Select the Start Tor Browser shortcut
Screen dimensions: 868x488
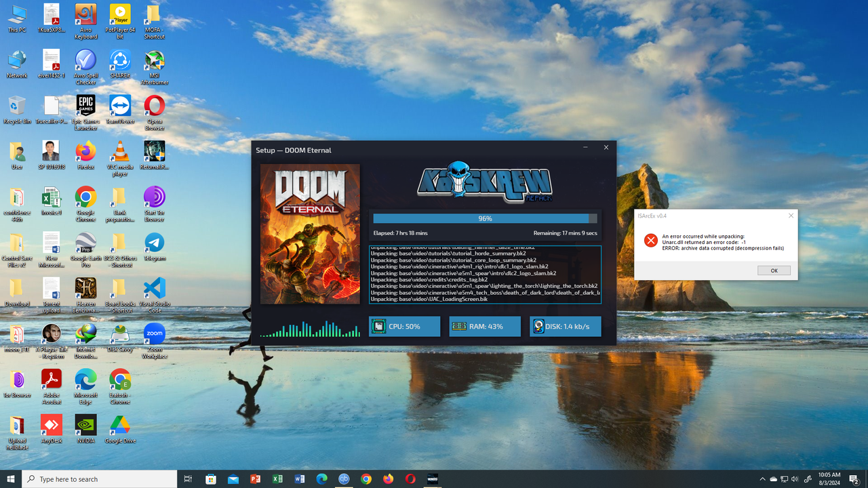pos(155,204)
